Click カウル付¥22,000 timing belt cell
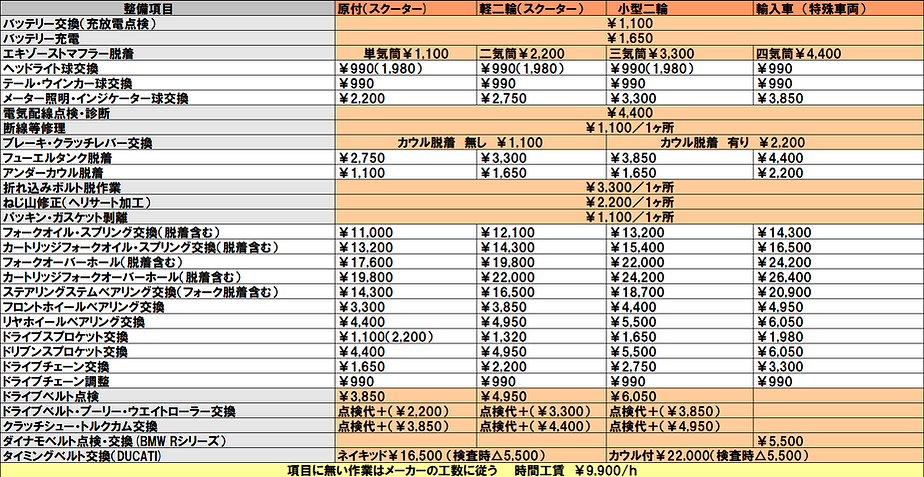Screen dimensions: 924x477 tap(765, 455)
